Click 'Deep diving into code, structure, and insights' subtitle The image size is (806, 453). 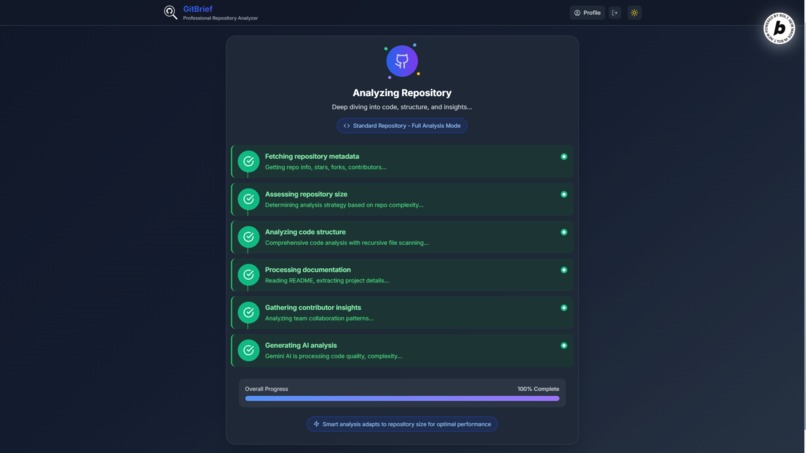tap(402, 107)
